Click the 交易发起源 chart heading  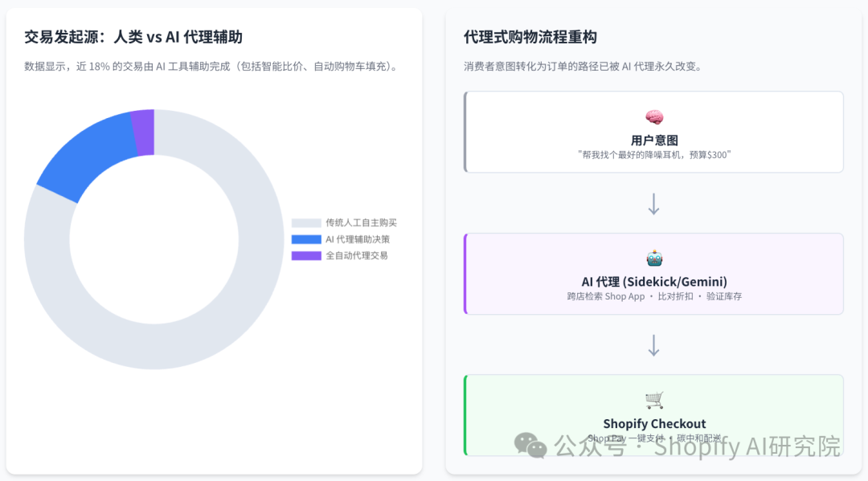(133, 37)
